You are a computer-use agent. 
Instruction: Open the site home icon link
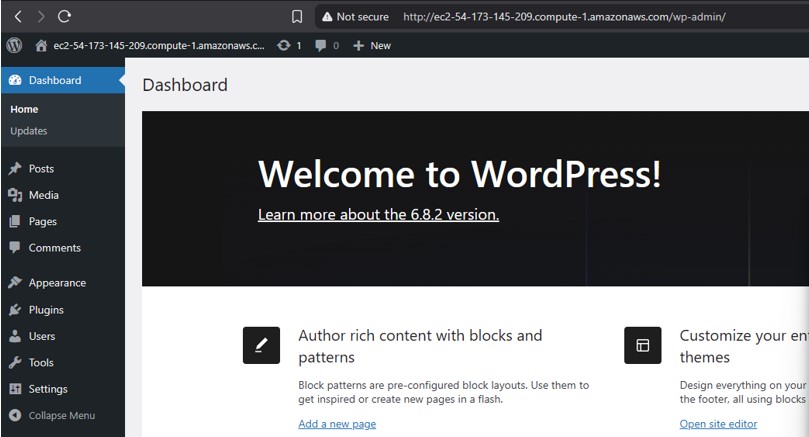coord(41,45)
